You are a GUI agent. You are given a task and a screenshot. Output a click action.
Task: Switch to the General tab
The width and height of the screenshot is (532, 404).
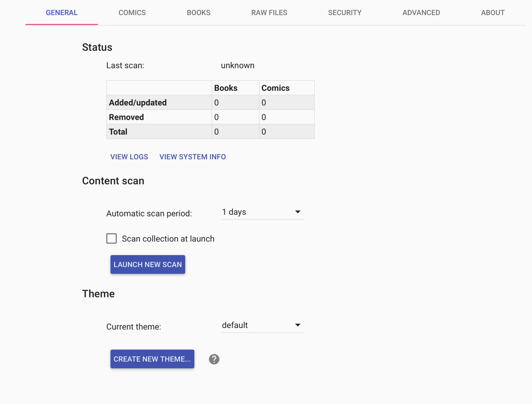pos(62,12)
